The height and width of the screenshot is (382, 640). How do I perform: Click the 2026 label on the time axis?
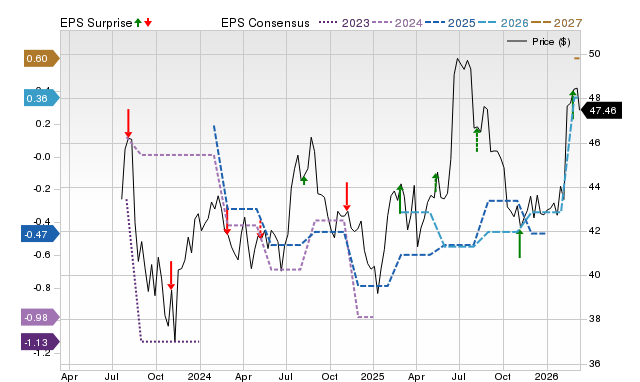(547, 376)
